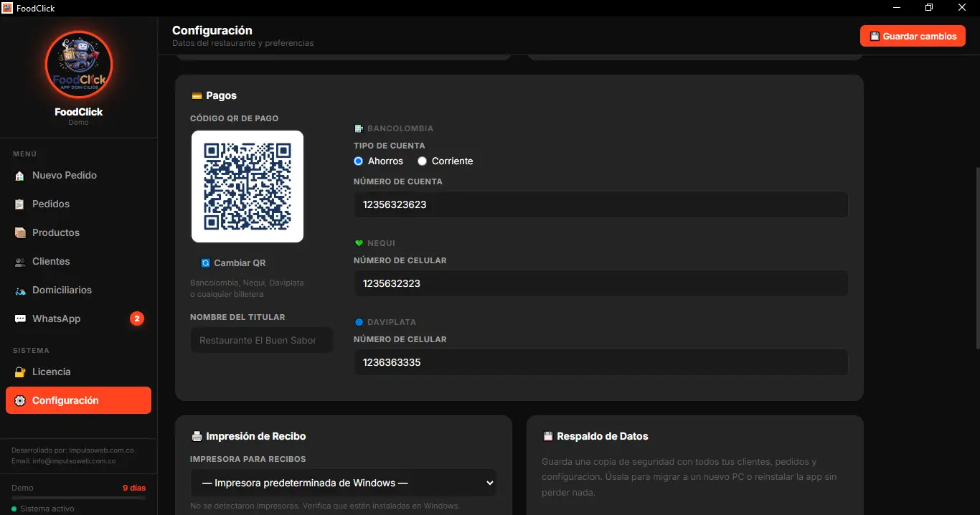Image resolution: width=980 pixels, height=515 pixels.
Task: Click 'Sistema activo' status text
Action: pos(47,509)
